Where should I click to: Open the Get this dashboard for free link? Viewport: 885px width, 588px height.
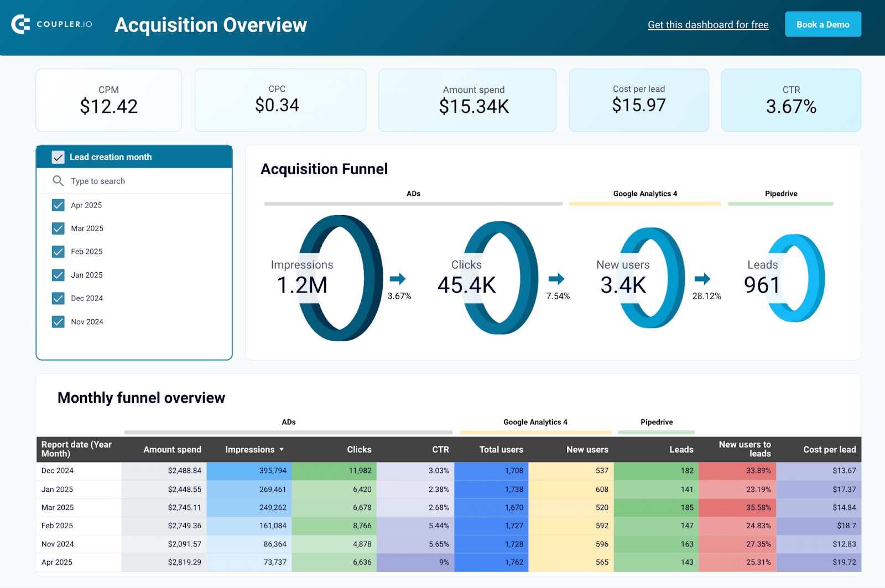click(x=708, y=24)
